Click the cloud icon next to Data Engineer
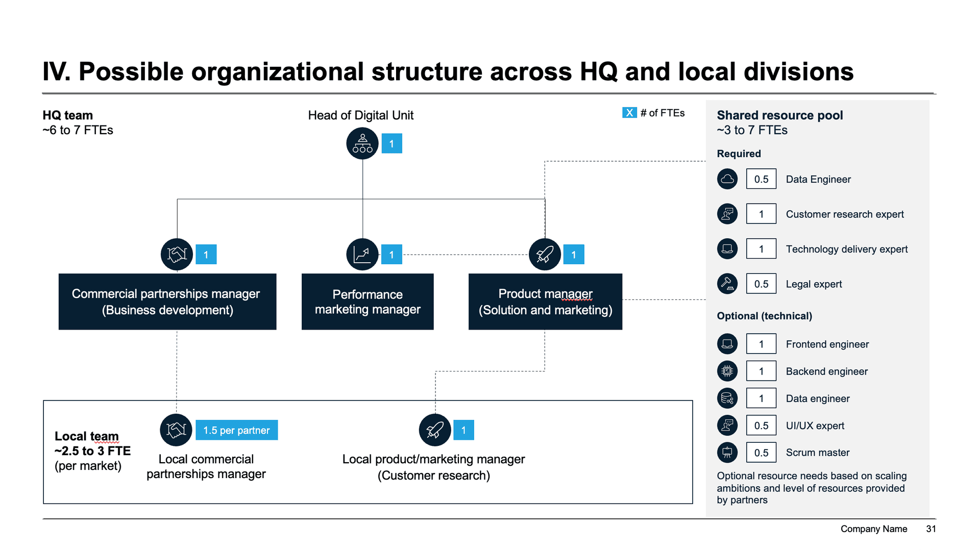This screenshot has height=551, width=980. (727, 179)
